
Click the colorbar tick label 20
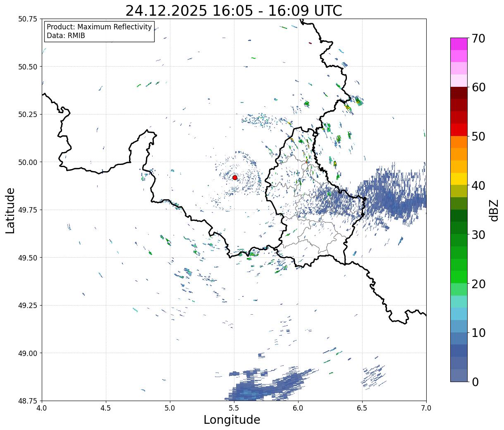tap(478, 284)
